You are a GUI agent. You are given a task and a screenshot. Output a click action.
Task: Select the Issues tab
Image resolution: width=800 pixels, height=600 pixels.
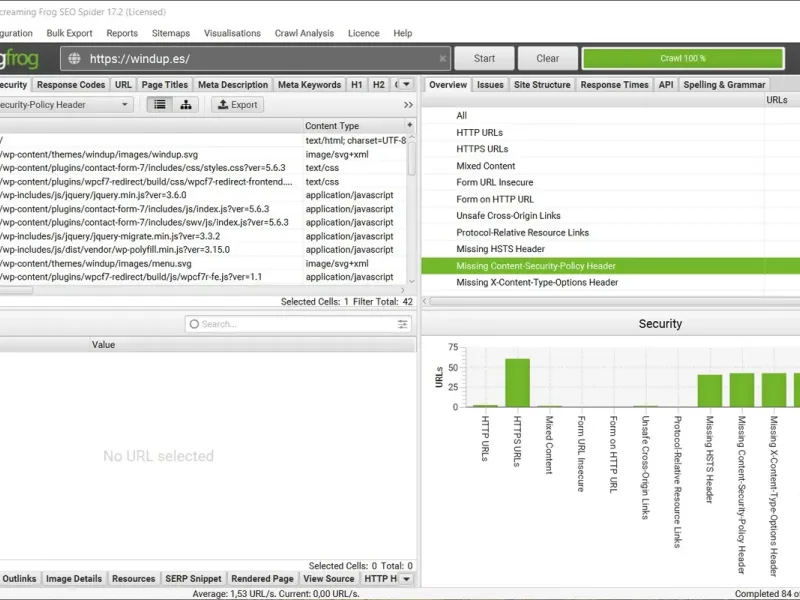490,85
